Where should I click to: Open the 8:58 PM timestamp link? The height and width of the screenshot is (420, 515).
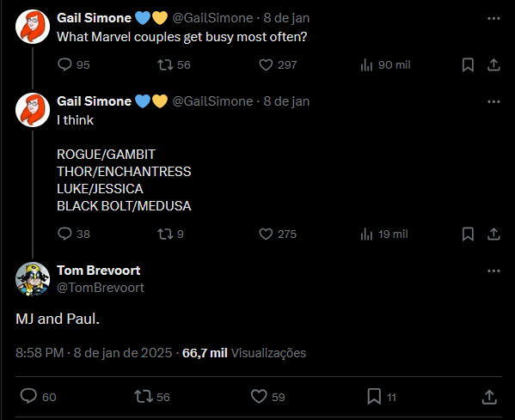tap(94, 353)
